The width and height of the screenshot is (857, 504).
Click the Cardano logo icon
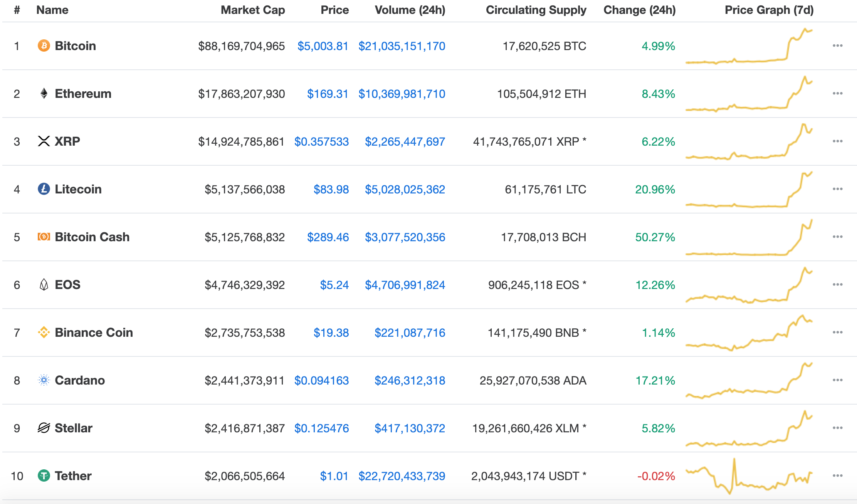point(44,380)
